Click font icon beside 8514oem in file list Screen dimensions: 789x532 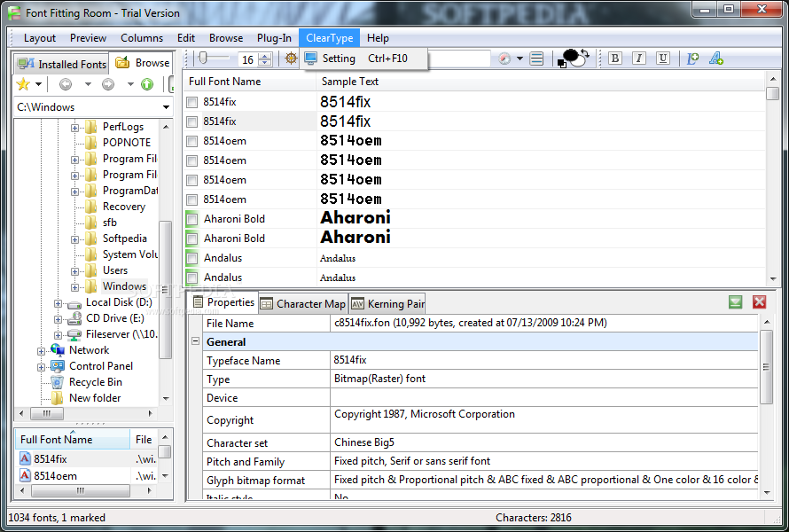(x=25, y=475)
